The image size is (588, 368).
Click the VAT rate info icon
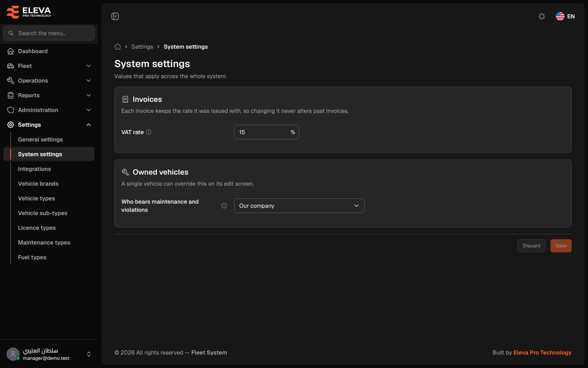click(x=149, y=132)
